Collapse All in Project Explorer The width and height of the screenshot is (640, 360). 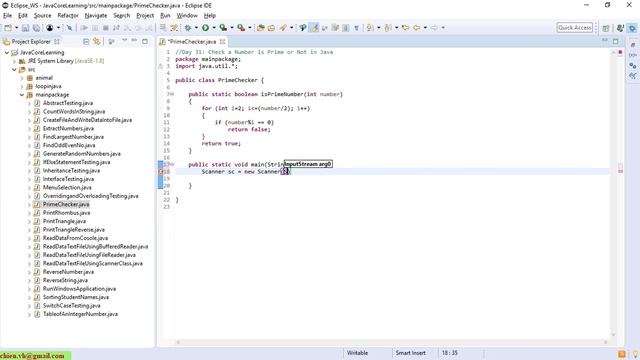click(86, 41)
